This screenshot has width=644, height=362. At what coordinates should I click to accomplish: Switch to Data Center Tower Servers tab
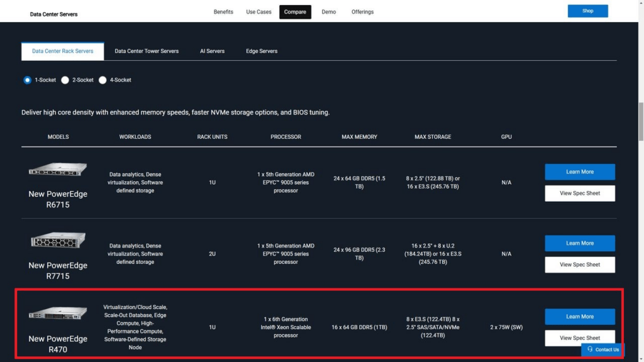(x=147, y=52)
